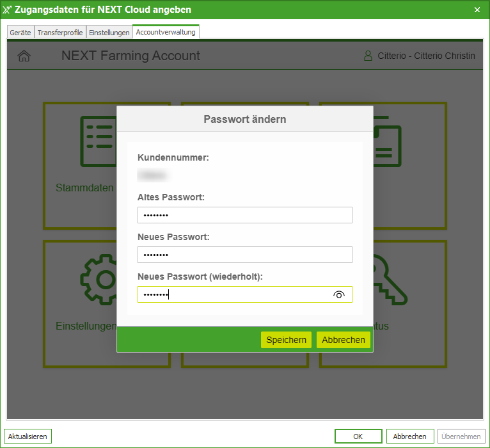This screenshot has height=448, width=490.
Task: Click the app icon in title bar
Action: (8, 10)
